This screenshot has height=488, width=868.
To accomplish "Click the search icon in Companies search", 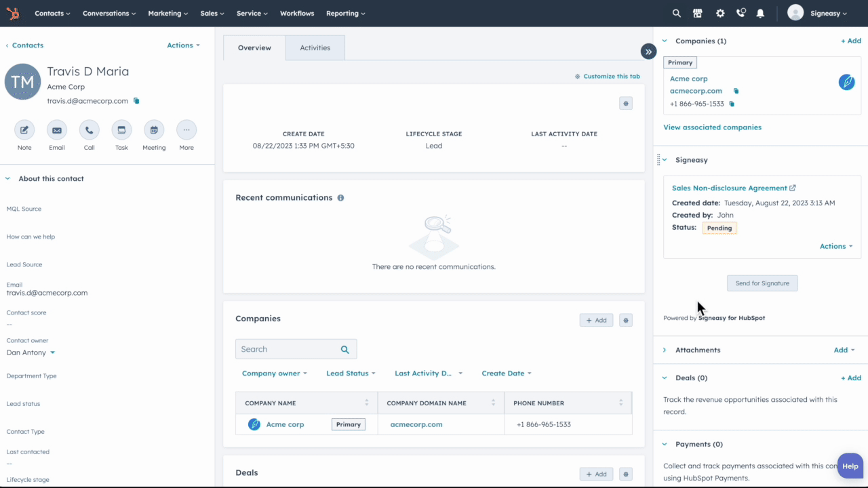I will click(x=345, y=350).
